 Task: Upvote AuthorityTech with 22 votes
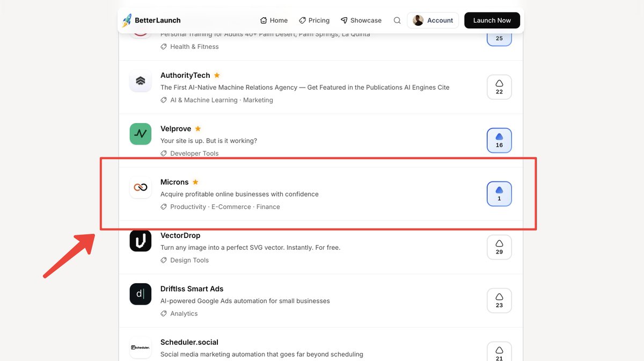click(x=499, y=87)
